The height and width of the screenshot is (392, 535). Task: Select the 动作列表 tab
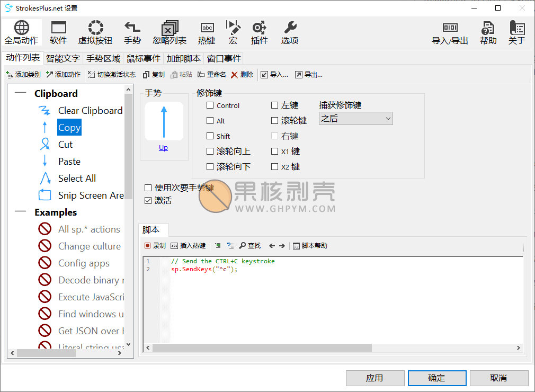coord(23,57)
